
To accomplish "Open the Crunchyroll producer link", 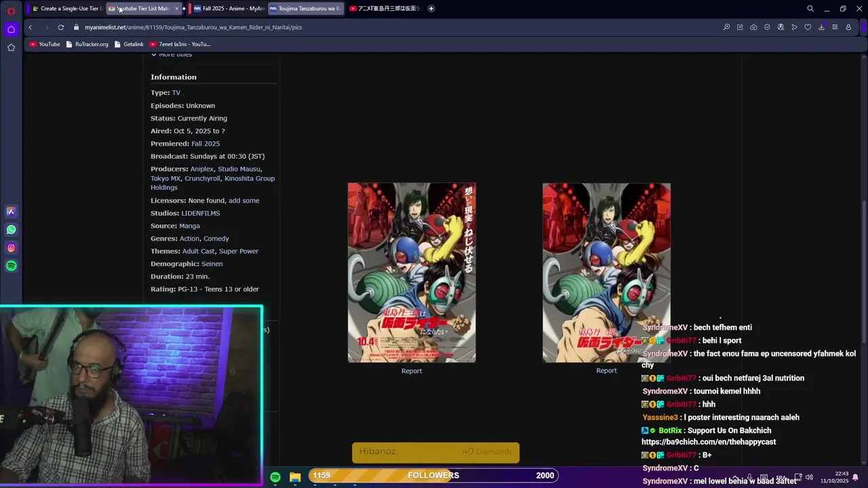I will (x=202, y=178).
